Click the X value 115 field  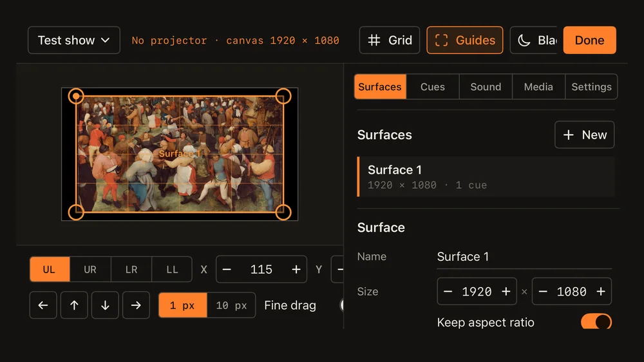[261, 269]
